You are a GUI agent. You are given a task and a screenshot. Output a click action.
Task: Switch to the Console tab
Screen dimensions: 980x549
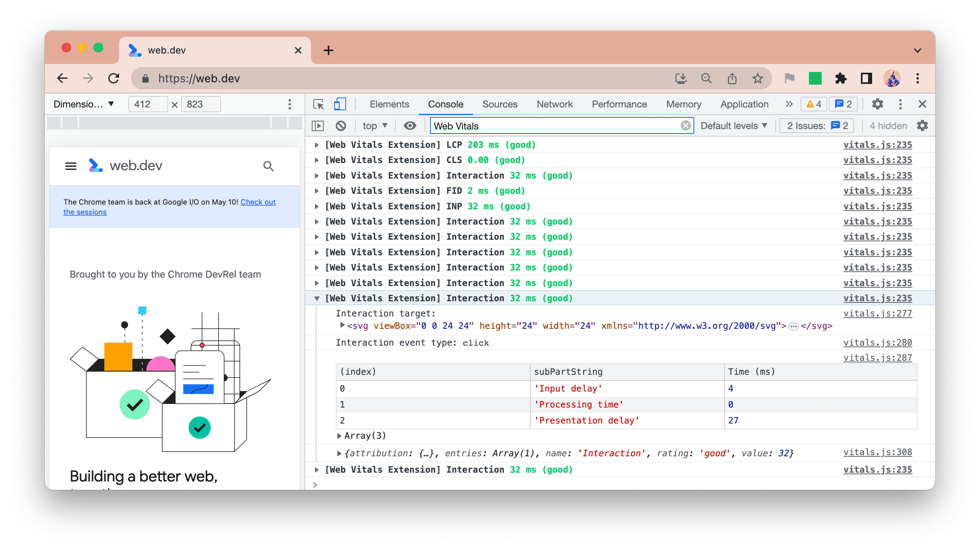coord(446,103)
